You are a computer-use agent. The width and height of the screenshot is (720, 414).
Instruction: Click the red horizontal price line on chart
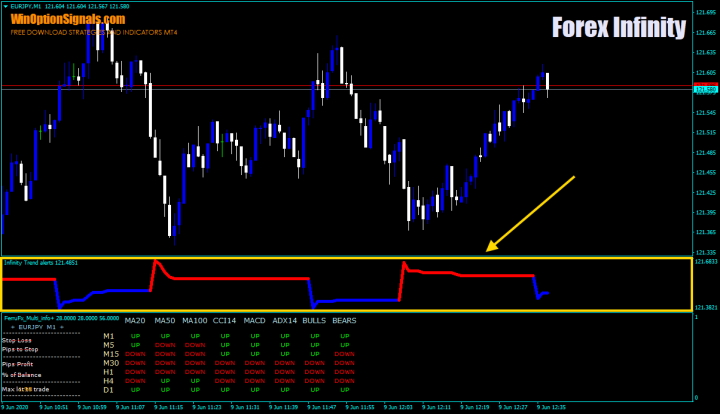pyautogui.click(x=347, y=86)
